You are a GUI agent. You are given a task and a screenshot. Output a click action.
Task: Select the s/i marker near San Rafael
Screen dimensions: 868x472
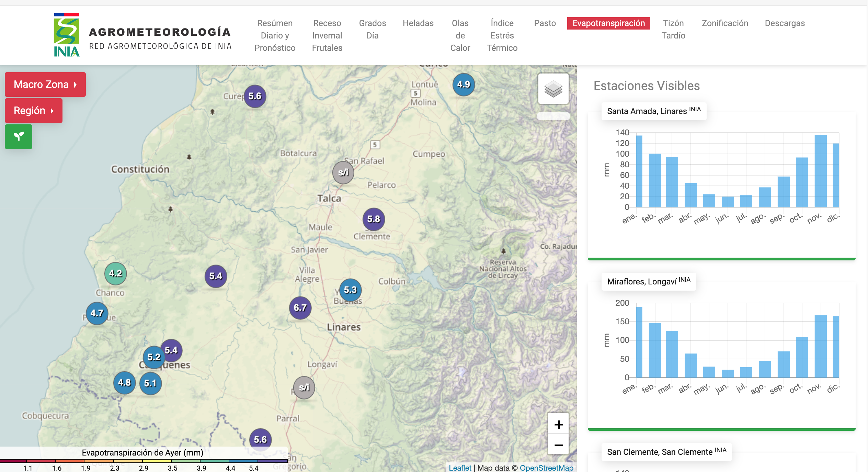pos(343,172)
